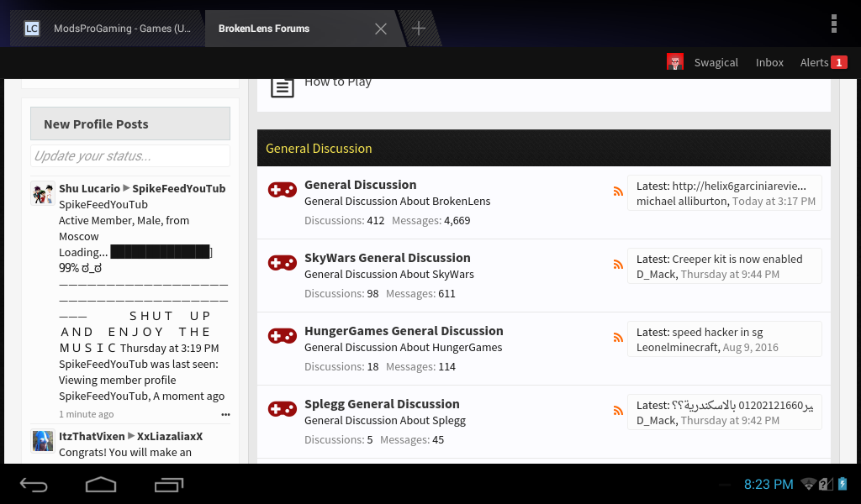Click the HungerGames General Discussion gamepad icon
This screenshot has height=504, width=861.
283,336
